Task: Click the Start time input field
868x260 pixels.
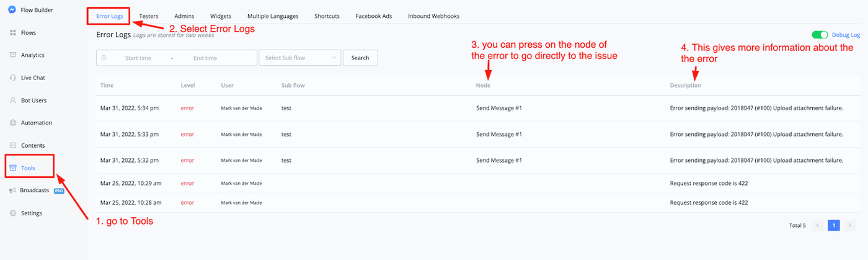Action: coord(138,58)
